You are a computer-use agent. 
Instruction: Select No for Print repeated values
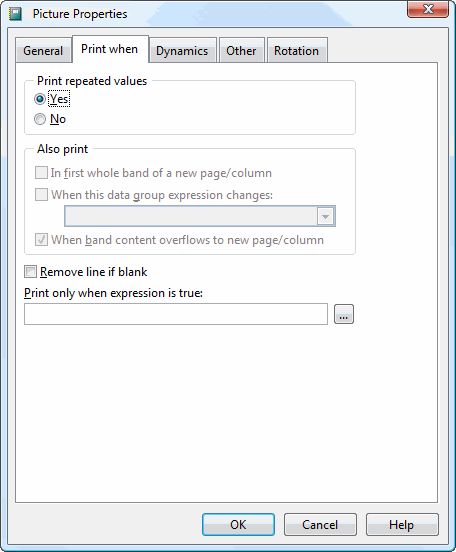pos(40,119)
